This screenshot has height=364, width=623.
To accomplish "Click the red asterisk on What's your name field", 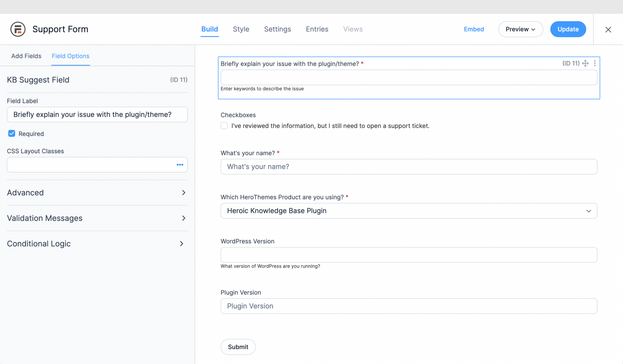I will pyautogui.click(x=278, y=153).
